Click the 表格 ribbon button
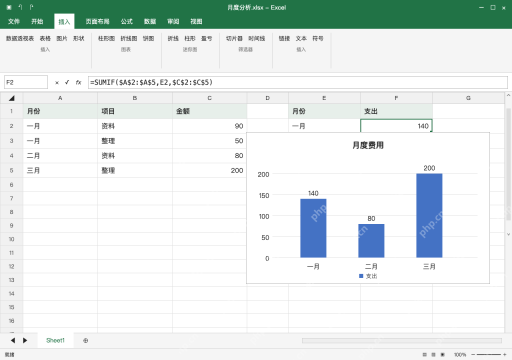Screen dimensions: 512x360 45,39
